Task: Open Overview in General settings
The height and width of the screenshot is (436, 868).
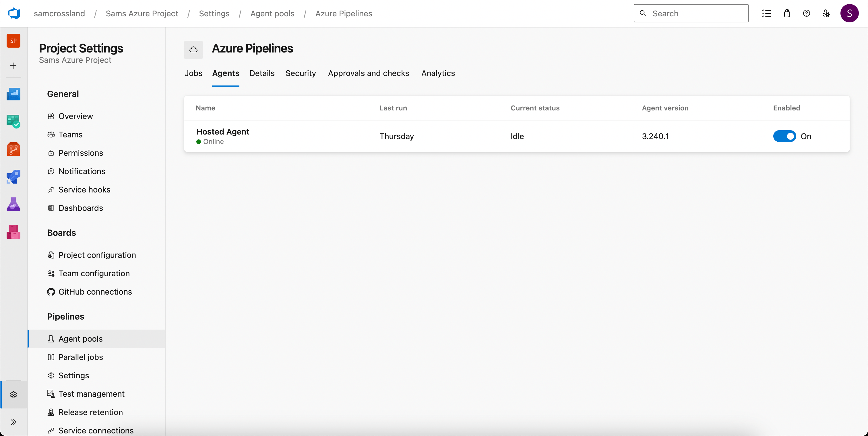Action: click(75, 116)
